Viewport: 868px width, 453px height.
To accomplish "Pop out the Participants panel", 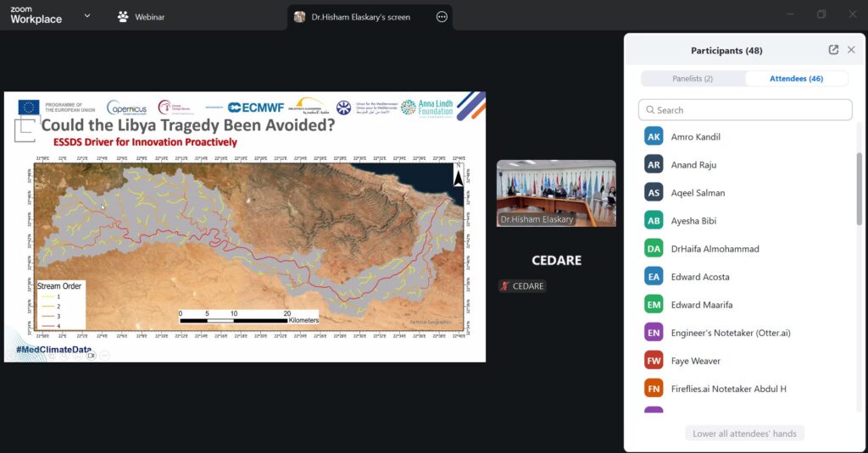I will pos(833,50).
